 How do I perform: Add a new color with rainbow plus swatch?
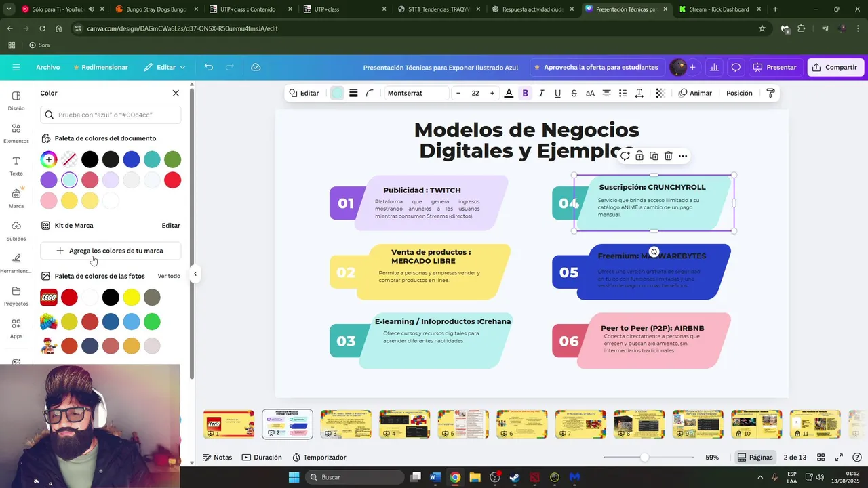[48, 159]
